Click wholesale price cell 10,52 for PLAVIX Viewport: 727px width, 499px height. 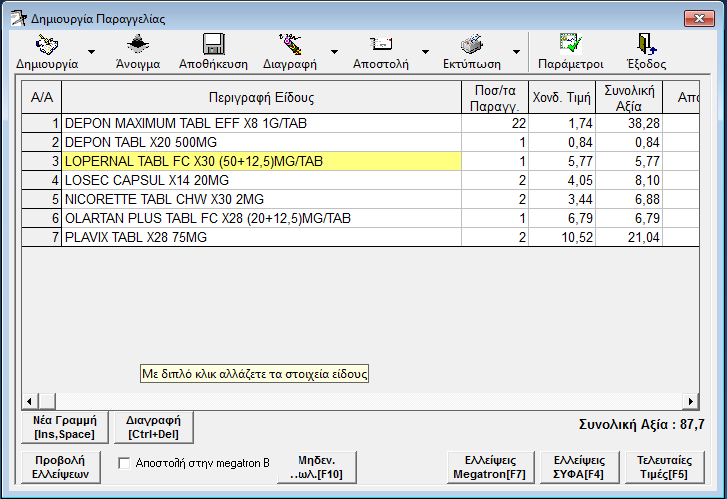tap(561, 237)
